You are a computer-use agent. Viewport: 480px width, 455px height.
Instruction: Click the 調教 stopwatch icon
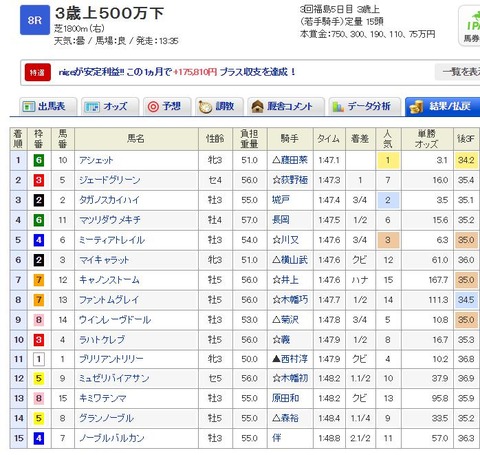pyautogui.click(x=205, y=107)
